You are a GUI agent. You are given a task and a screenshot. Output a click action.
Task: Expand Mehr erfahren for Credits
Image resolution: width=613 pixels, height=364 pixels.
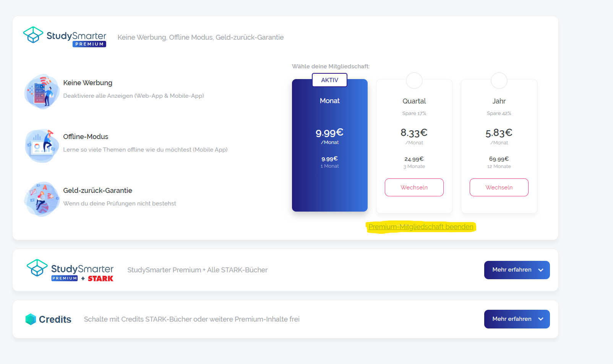click(x=517, y=319)
